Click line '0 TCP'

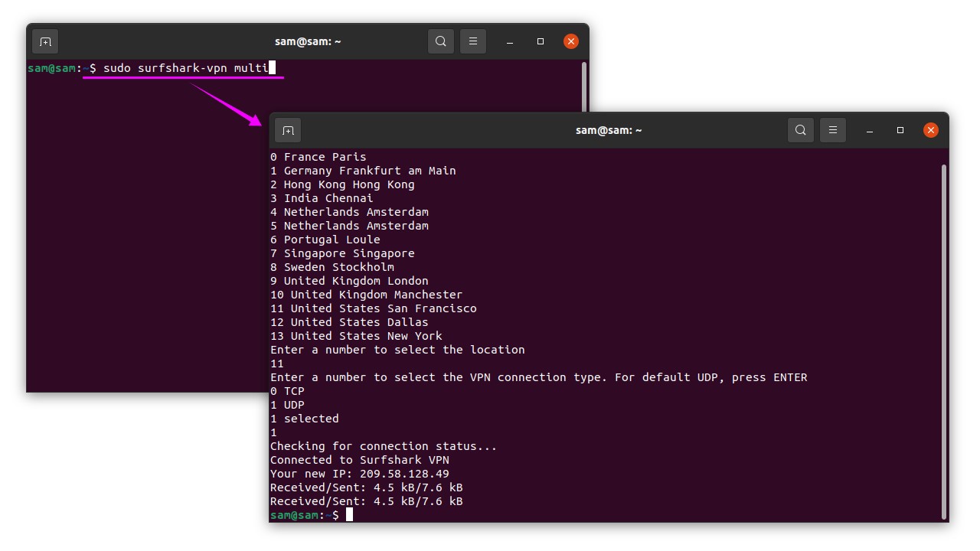(287, 391)
